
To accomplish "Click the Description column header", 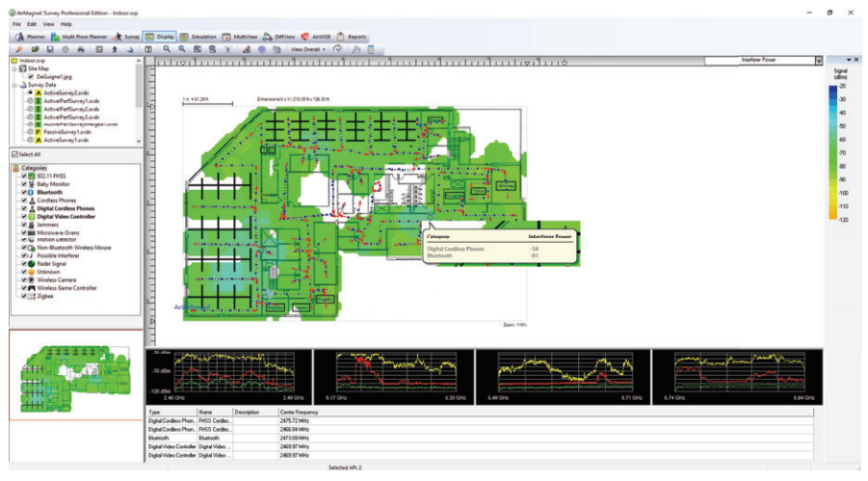I will point(254,413).
